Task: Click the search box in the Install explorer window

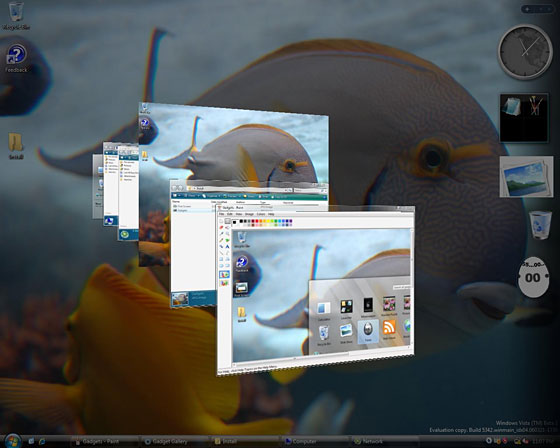Action: pyautogui.click(x=310, y=190)
